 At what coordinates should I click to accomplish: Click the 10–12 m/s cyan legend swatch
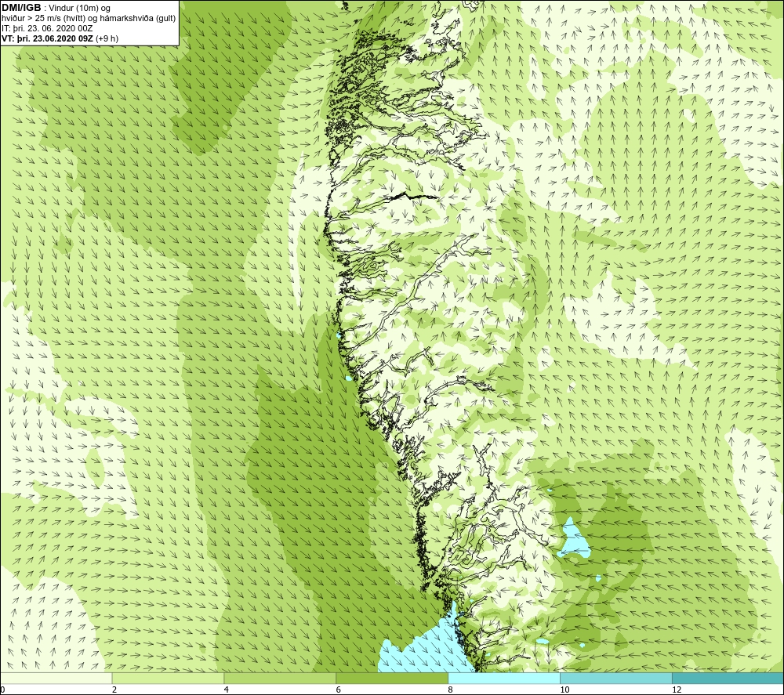[616, 678]
